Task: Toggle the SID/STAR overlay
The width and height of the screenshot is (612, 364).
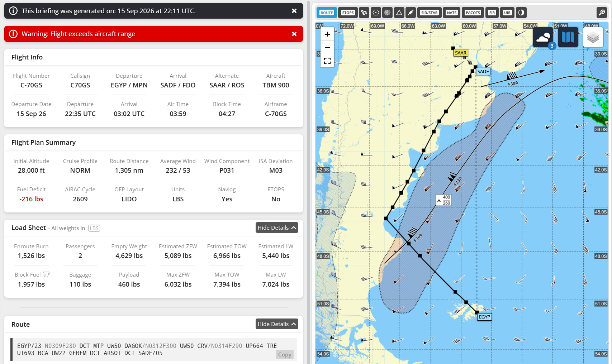Action: pos(429,13)
